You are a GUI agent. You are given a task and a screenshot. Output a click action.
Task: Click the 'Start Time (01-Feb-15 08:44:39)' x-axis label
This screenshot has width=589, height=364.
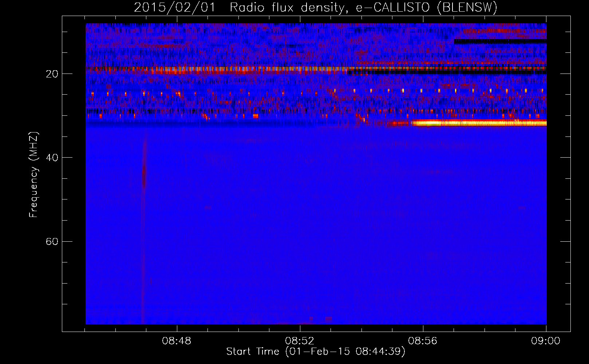pos(316,352)
